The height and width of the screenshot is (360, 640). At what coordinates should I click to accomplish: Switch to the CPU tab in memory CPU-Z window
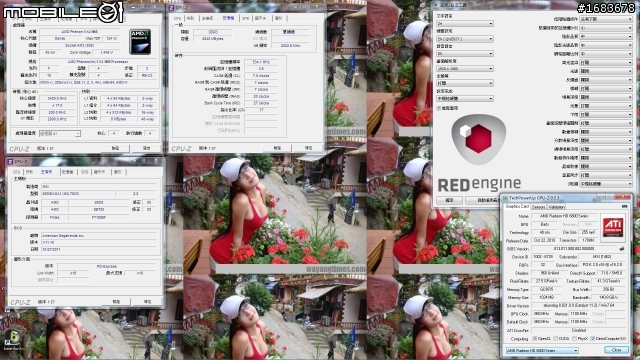pyautogui.click(x=178, y=18)
